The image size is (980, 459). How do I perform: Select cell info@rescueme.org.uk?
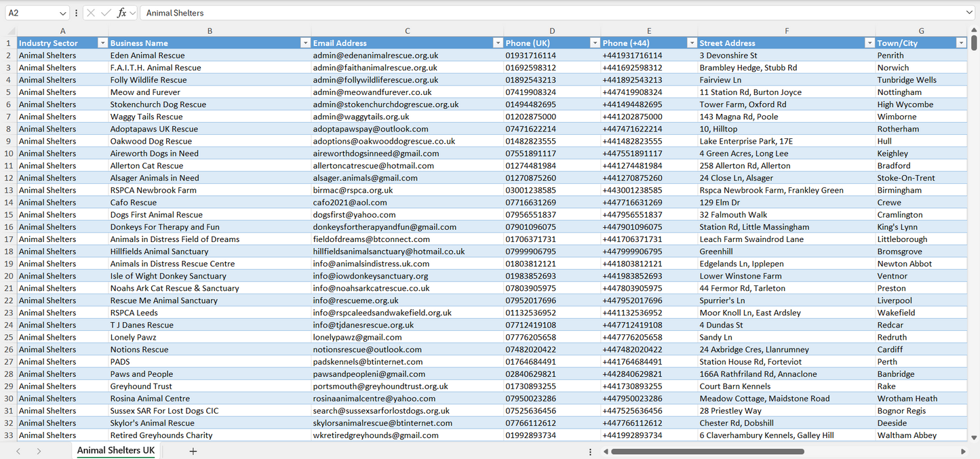[407, 300]
